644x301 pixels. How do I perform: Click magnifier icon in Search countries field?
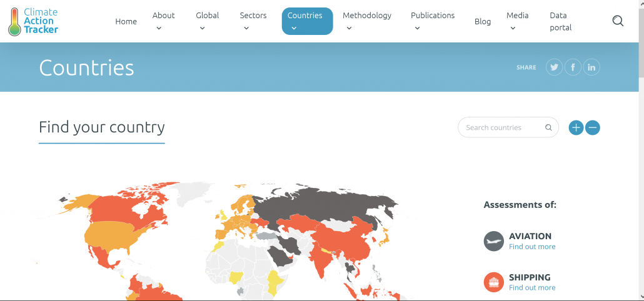tap(548, 127)
